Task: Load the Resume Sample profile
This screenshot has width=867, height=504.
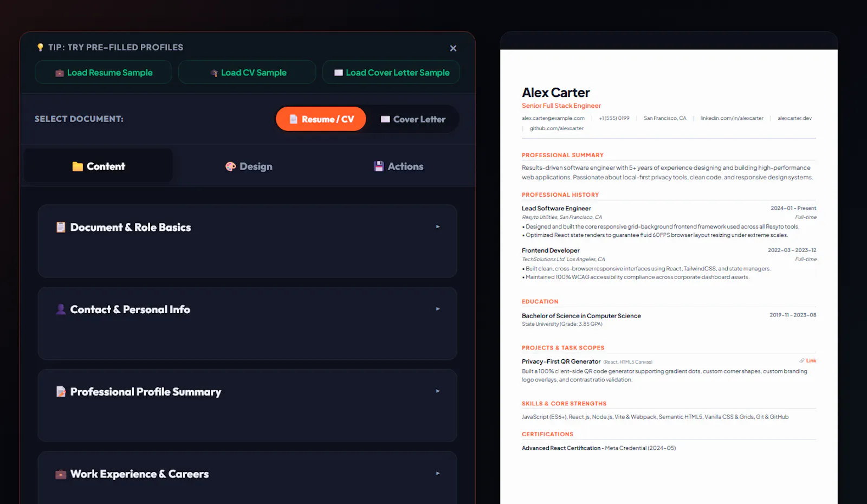Action: 103,73
